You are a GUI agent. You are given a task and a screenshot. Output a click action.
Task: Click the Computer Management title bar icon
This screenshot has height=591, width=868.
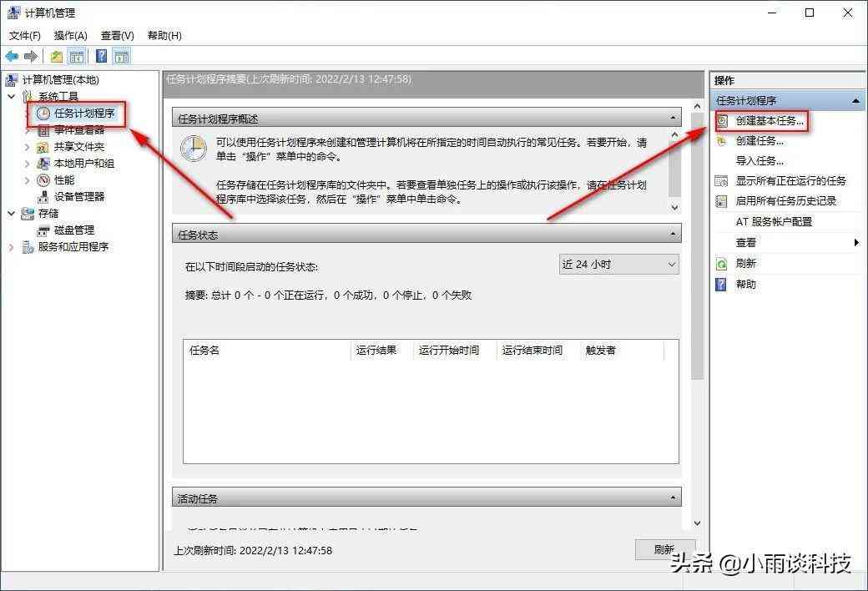click(x=13, y=13)
